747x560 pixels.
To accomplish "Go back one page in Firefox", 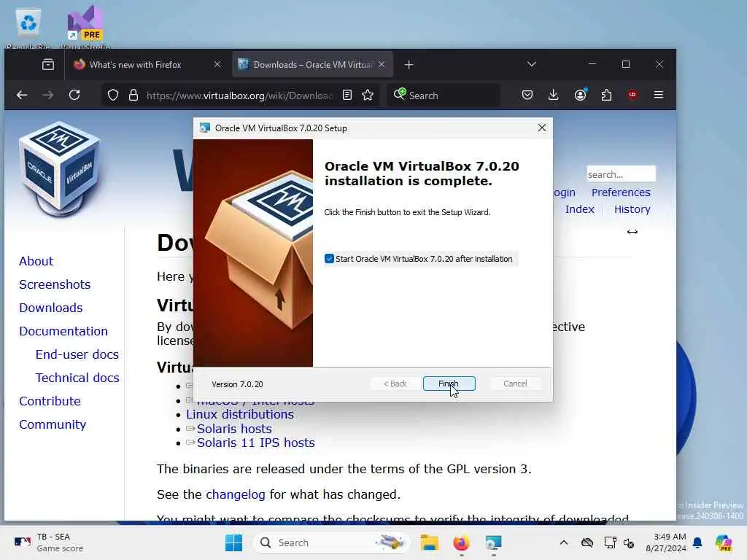I will [22, 96].
